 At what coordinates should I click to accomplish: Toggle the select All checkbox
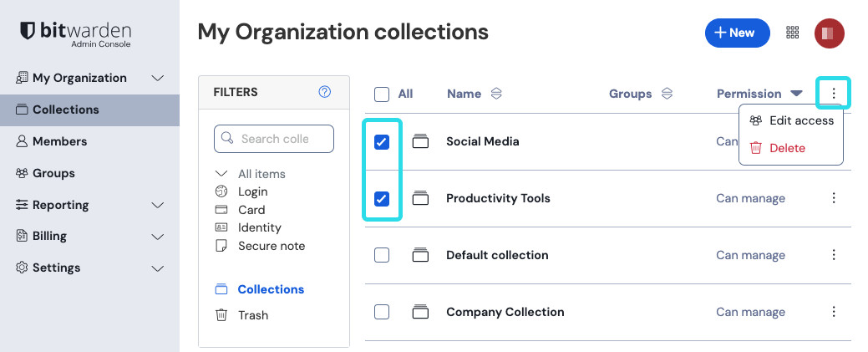(x=382, y=94)
